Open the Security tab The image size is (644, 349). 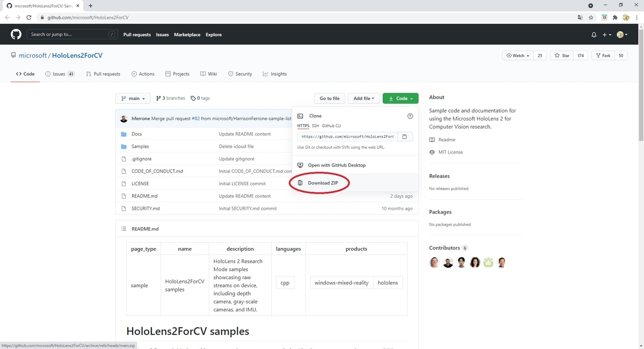coord(240,74)
